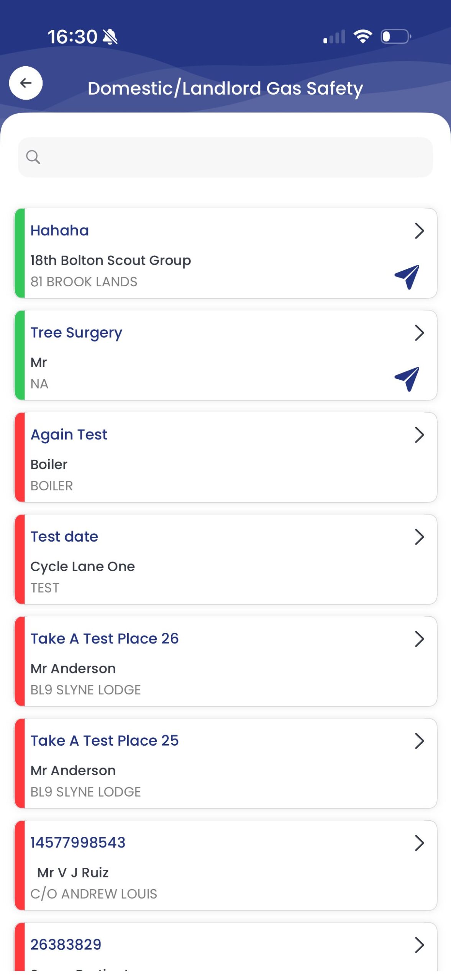Tap the cellular signal bars icon
This screenshot has width=451, height=980.
click(x=334, y=36)
